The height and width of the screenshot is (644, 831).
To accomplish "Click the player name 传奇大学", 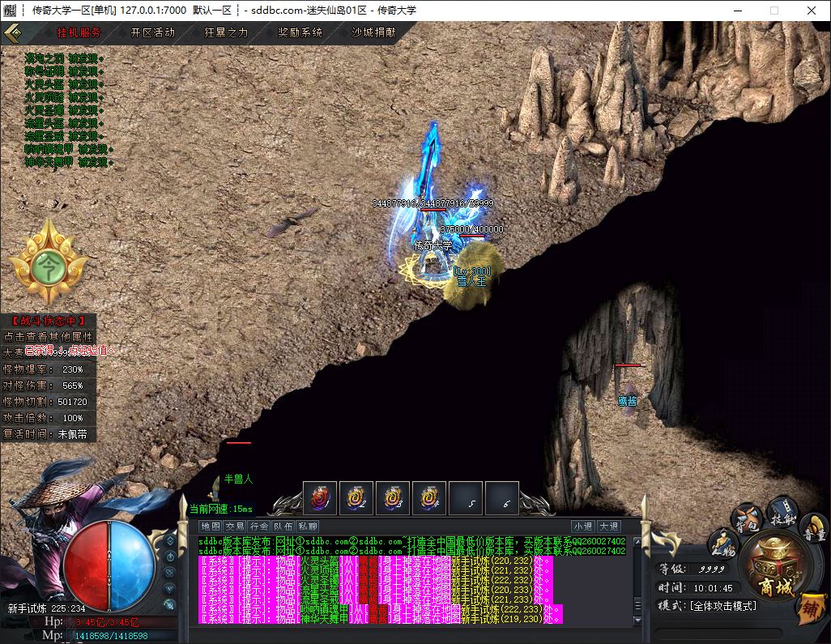I will tap(433, 245).
